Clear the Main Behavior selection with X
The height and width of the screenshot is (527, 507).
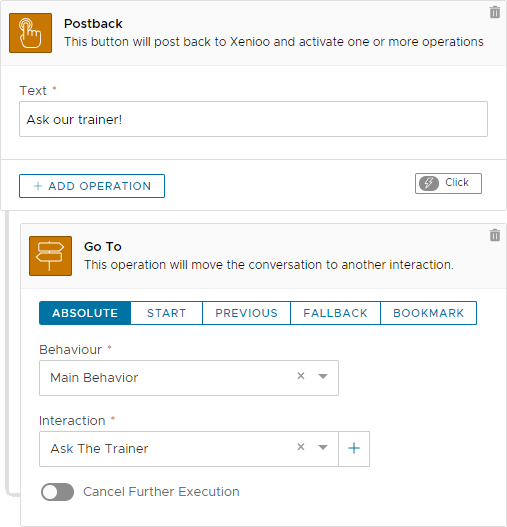click(301, 376)
